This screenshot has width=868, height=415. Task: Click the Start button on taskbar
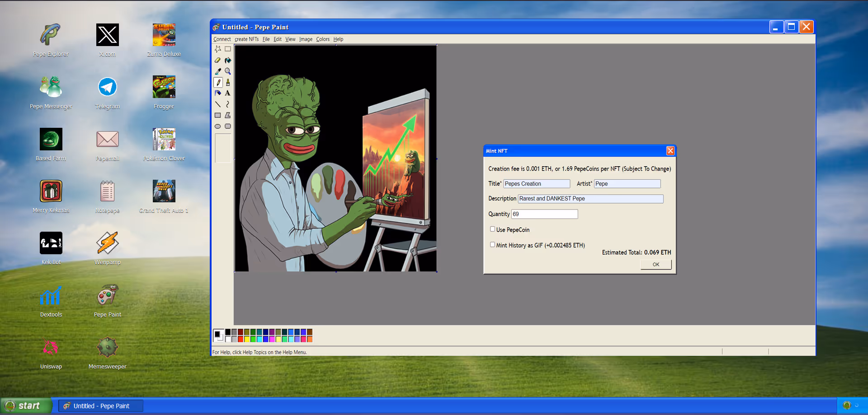(26, 406)
